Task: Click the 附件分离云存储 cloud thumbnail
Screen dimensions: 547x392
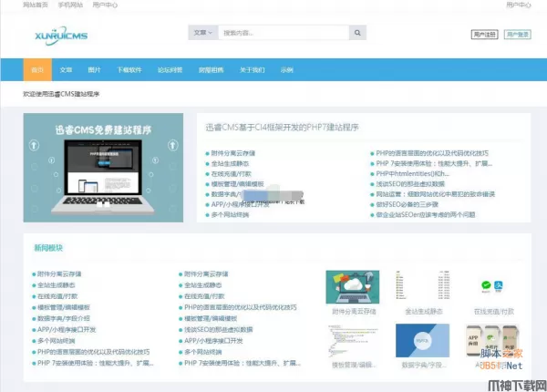Action: click(x=353, y=286)
